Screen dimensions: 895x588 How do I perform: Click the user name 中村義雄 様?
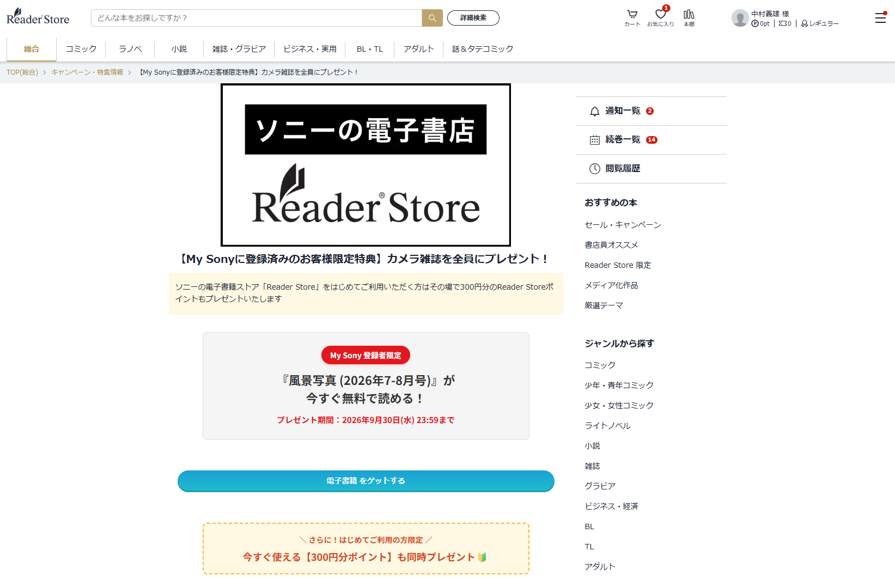770,14
